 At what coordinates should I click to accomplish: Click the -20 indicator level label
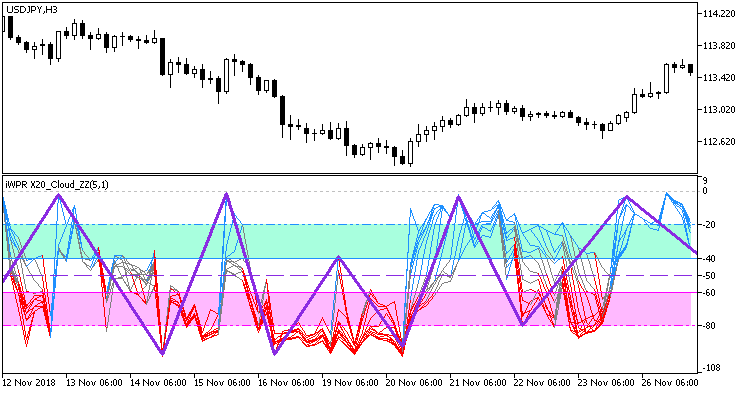[x=708, y=225]
